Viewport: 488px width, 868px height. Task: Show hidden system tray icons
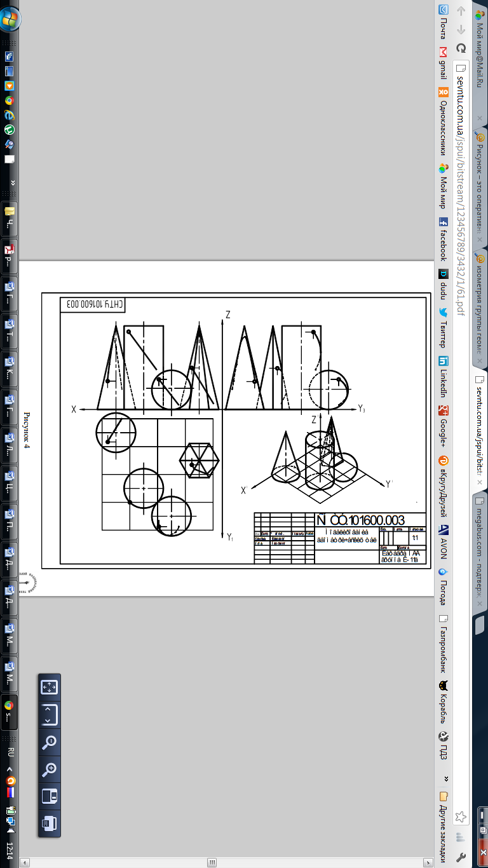click(10, 768)
